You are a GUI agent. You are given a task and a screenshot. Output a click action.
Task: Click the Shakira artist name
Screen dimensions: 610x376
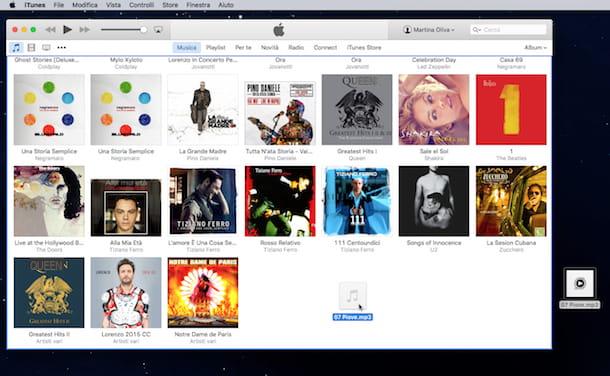pyautogui.click(x=434, y=158)
